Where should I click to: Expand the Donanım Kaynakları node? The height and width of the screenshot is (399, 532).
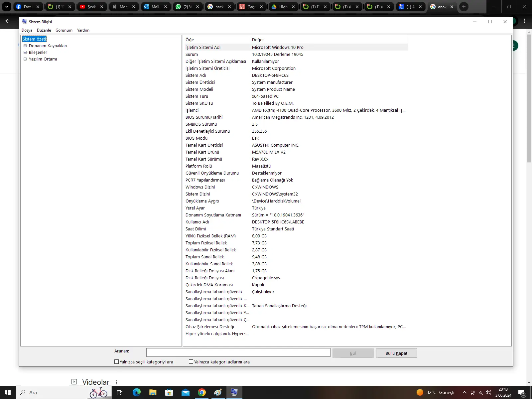pos(25,46)
